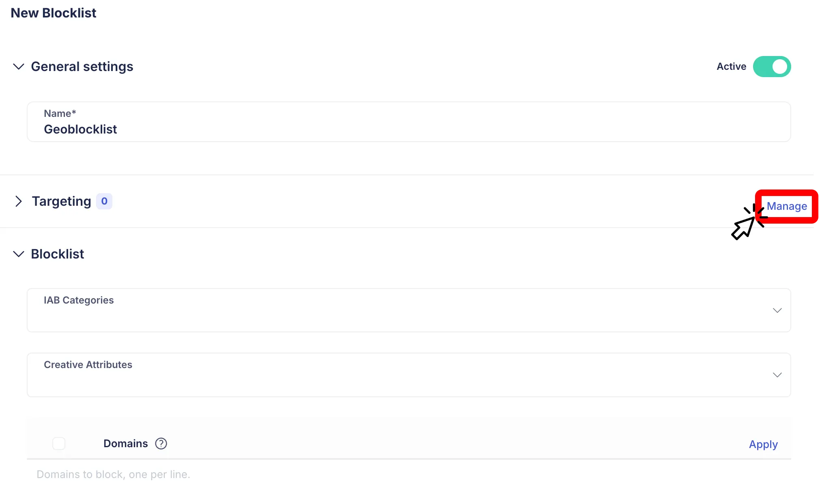Check the Domains checkbox
This screenshot has width=820, height=504.
59,444
